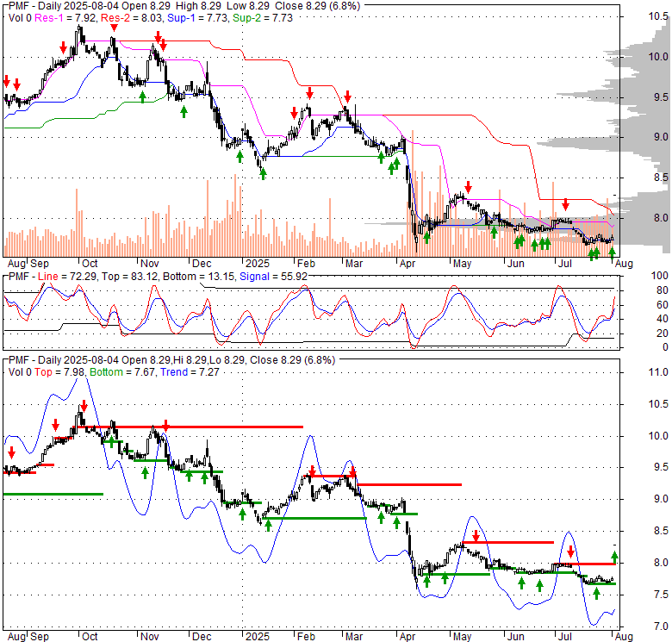Click the Bottom = 7.67 value in lower chart

point(122,372)
